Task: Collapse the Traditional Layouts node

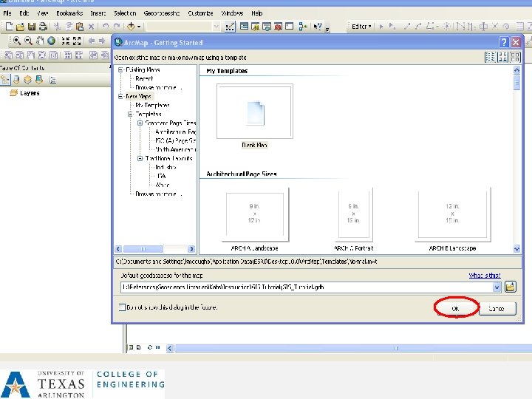Action: (140, 158)
